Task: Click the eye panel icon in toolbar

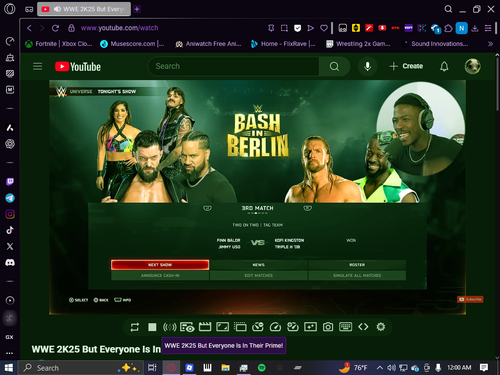Action: [187, 327]
